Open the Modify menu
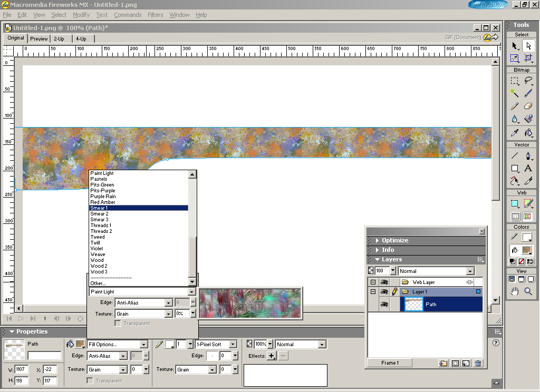 pos(81,15)
